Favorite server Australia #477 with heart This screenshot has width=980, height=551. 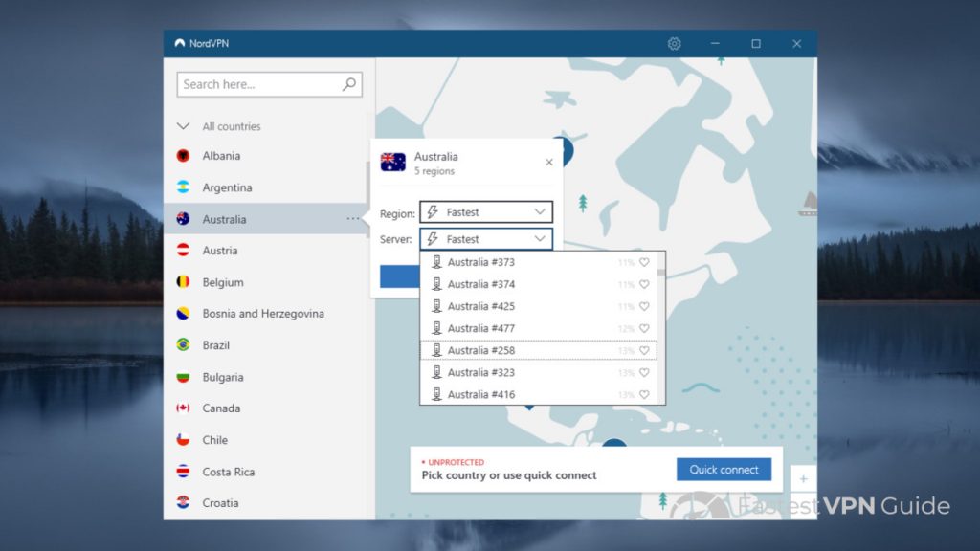click(644, 328)
